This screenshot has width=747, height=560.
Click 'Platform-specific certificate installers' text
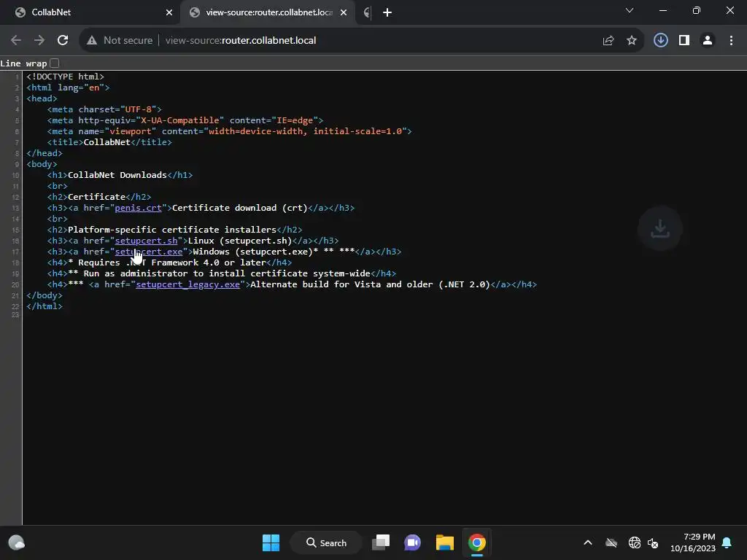172,230
